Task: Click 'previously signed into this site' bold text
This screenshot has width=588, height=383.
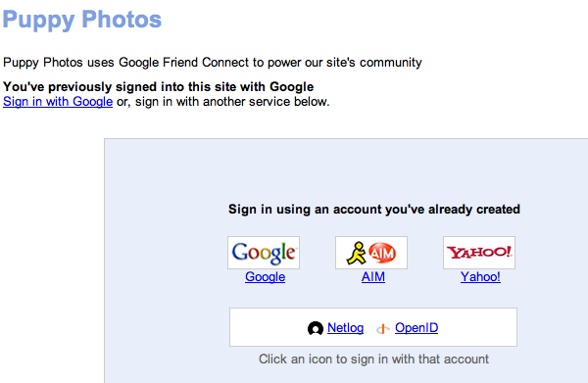Action: click(158, 87)
